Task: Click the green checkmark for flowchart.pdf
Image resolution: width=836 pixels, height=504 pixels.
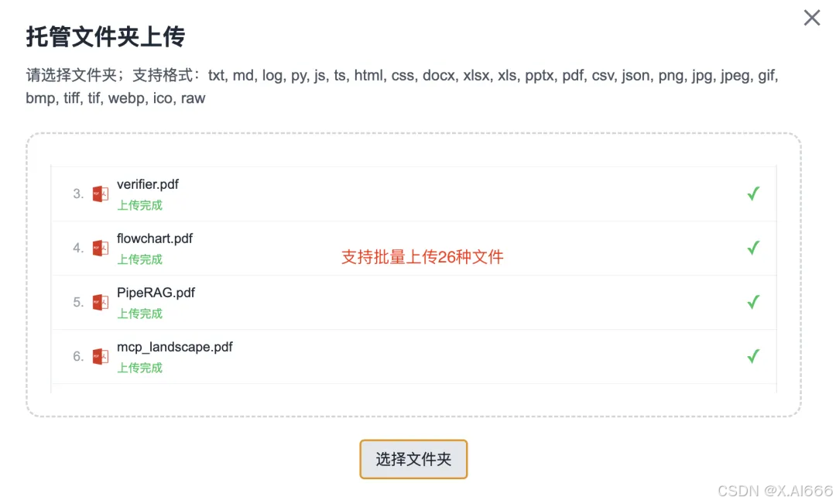Action: 752,248
